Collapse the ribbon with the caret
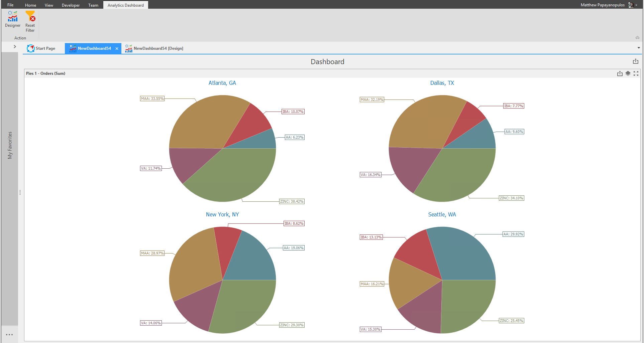 (x=637, y=38)
